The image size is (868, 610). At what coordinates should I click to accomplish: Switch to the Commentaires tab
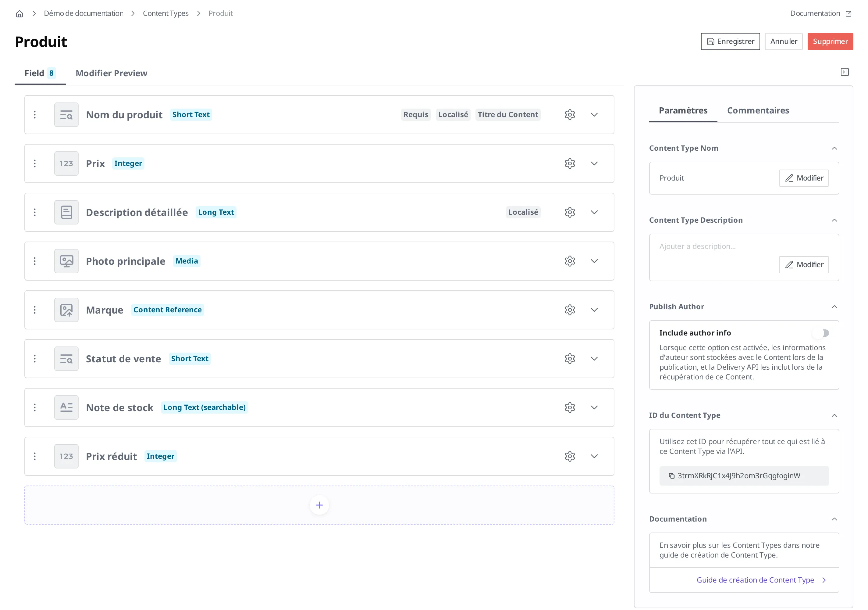pos(758,110)
